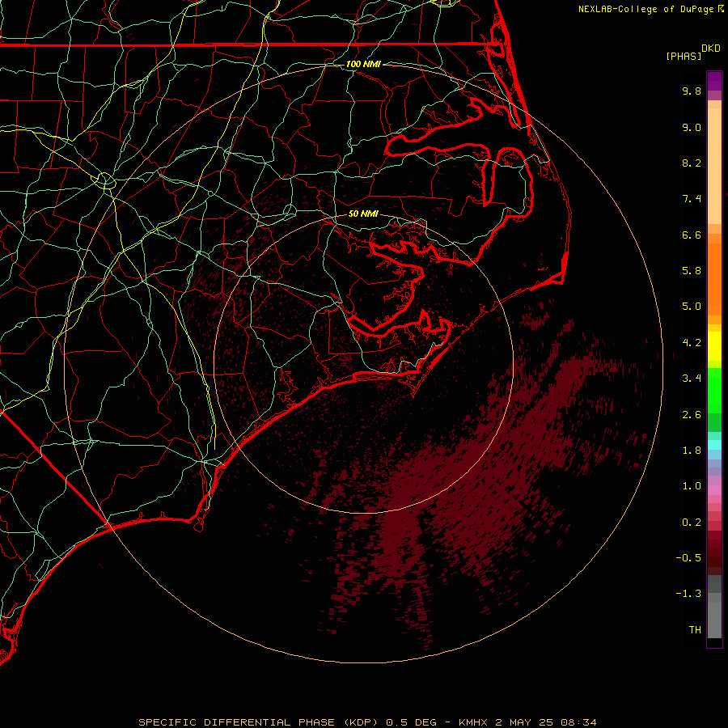
Task: Select the 2.6 legend value
Action: click(692, 415)
